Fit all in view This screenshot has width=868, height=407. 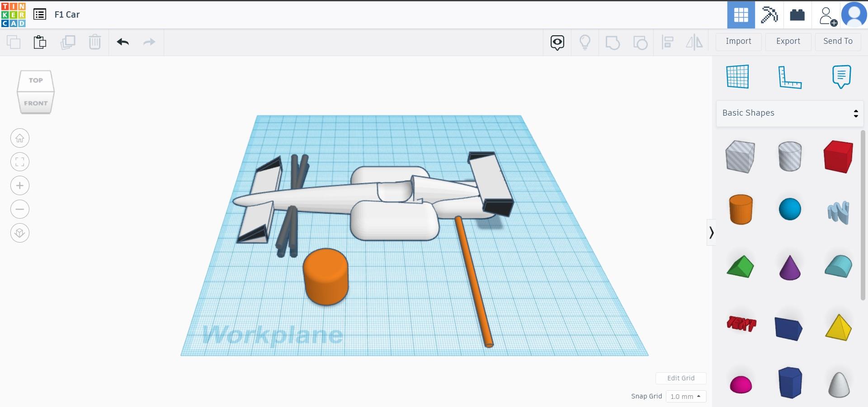point(20,162)
